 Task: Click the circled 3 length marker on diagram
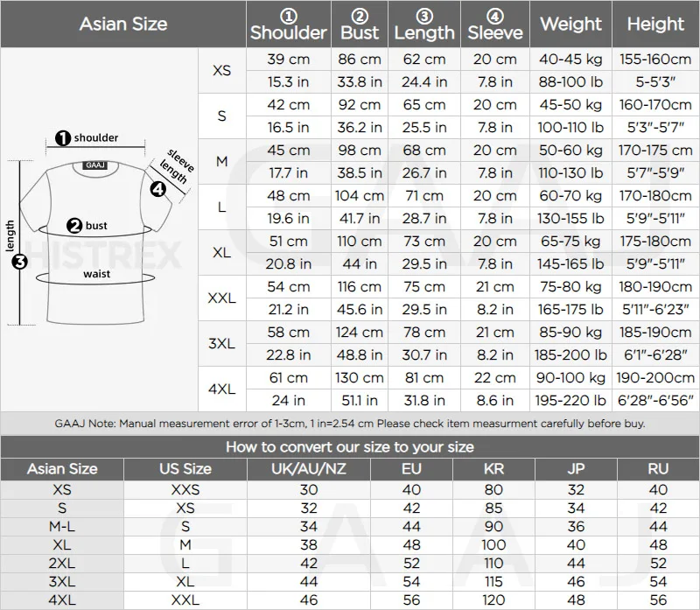click(19, 262)
